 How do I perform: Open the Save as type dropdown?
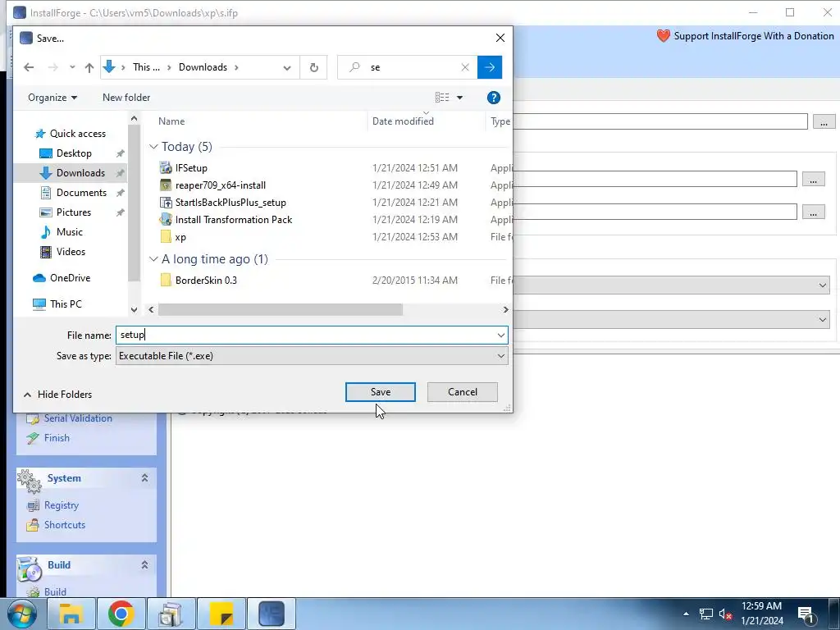[501, 356]
